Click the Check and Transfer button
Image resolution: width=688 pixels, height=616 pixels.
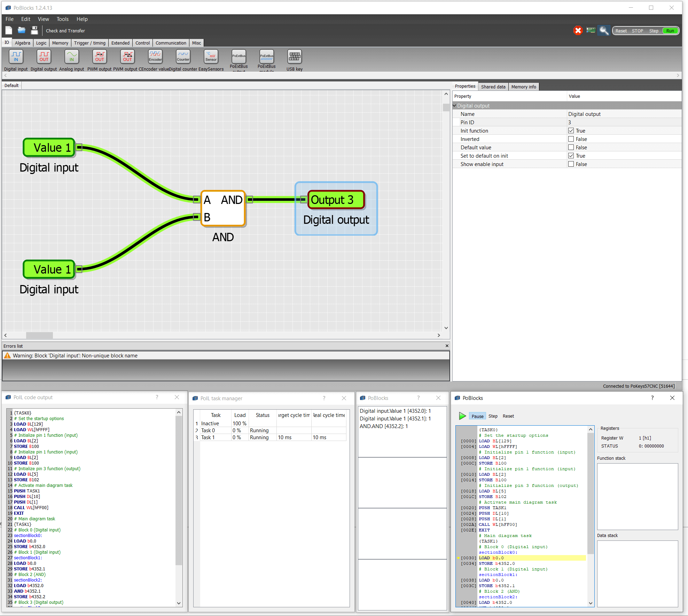point(65,31)
